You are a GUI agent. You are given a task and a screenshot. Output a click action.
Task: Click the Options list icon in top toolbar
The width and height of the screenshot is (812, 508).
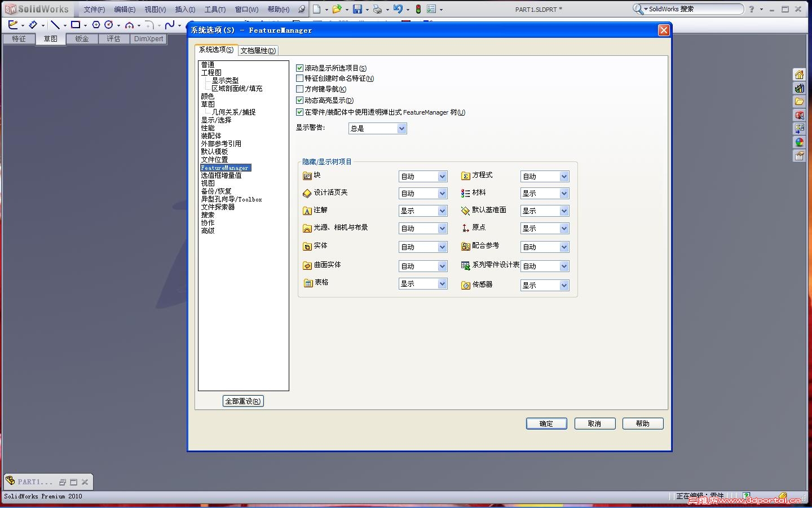(431, 9)
